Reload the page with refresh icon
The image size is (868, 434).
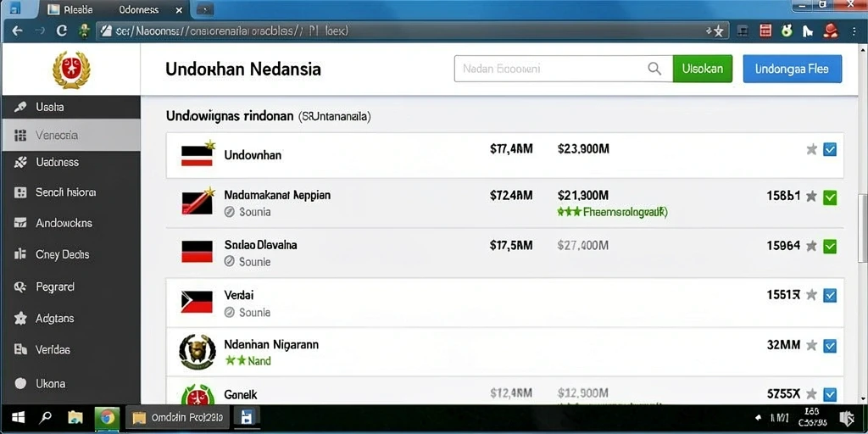pos(62,31)
